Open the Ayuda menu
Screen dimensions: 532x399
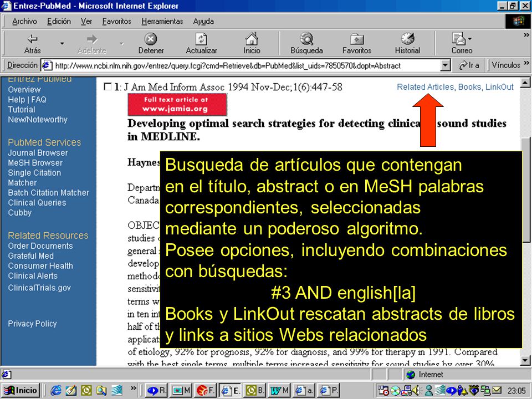click(x=203, y=22)
